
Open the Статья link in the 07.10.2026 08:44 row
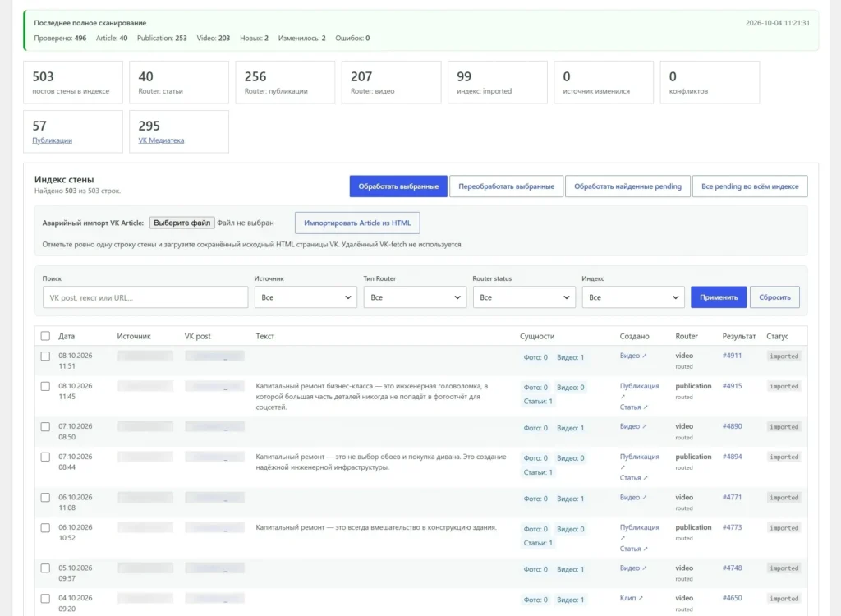(633, 478)
